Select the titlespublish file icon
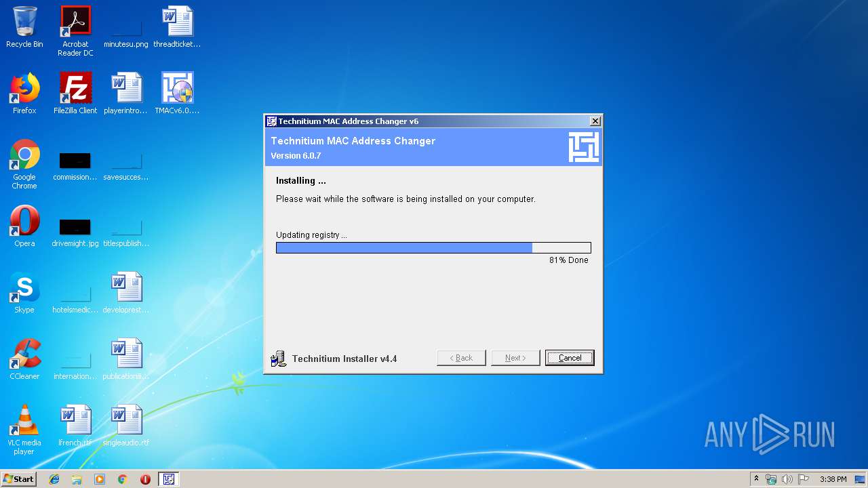This screenshot has height=488, width=868. [126, 232]
